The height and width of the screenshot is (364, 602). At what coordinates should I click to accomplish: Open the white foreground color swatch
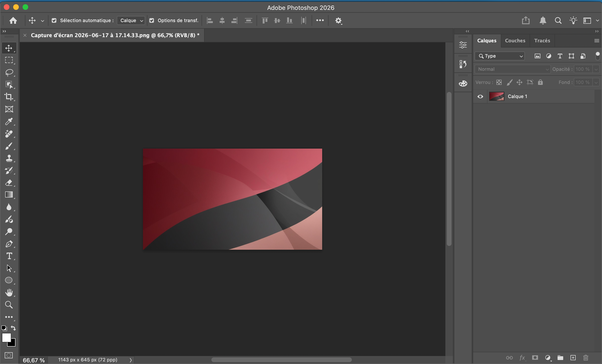pyautogui.click(x=6, y=338)
